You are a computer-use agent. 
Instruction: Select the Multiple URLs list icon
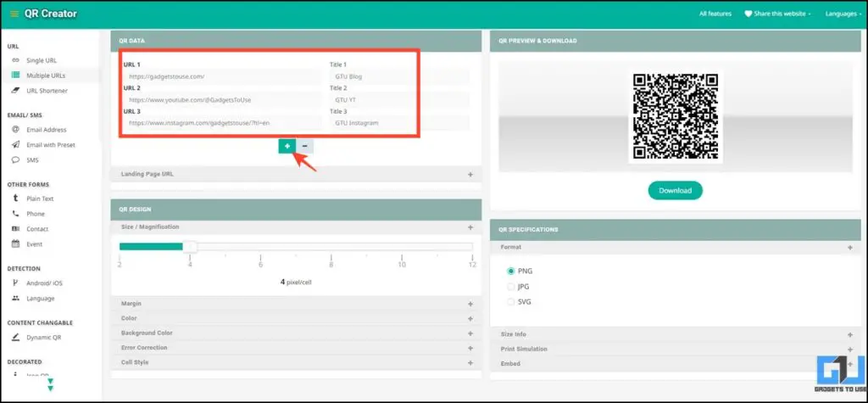(x=15, y=76)
